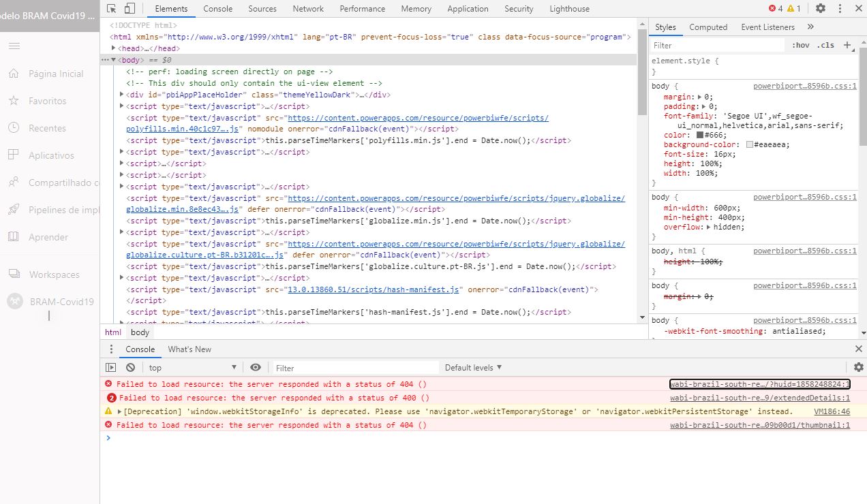The height and width of the screenshot is (504, 867).
Task: Open DevTools settings gear icon
Action: 821,9
